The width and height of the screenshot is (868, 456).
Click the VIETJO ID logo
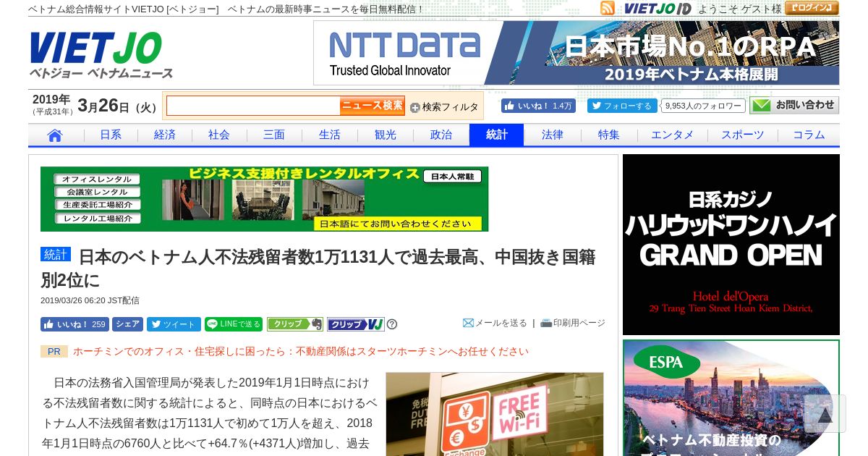coord(658,9)
